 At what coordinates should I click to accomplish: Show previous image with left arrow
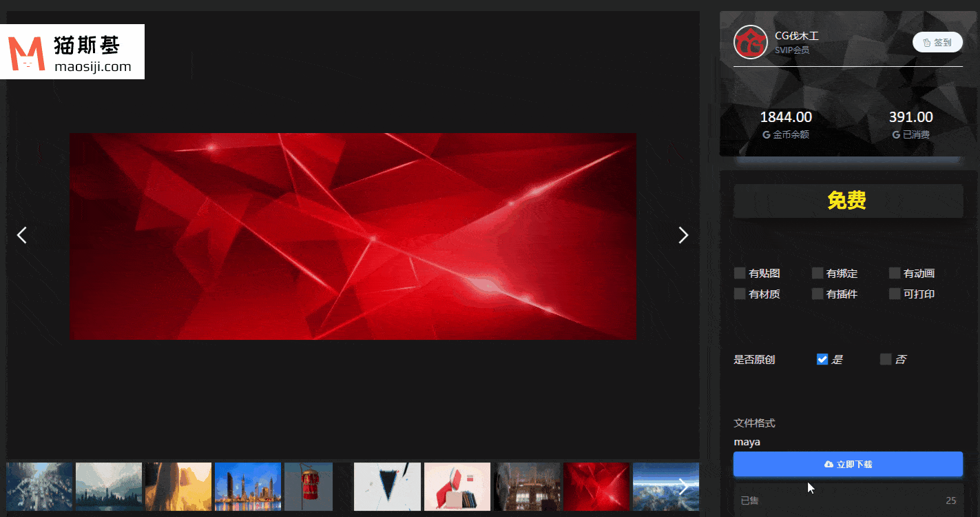click(x=22, y=236)
